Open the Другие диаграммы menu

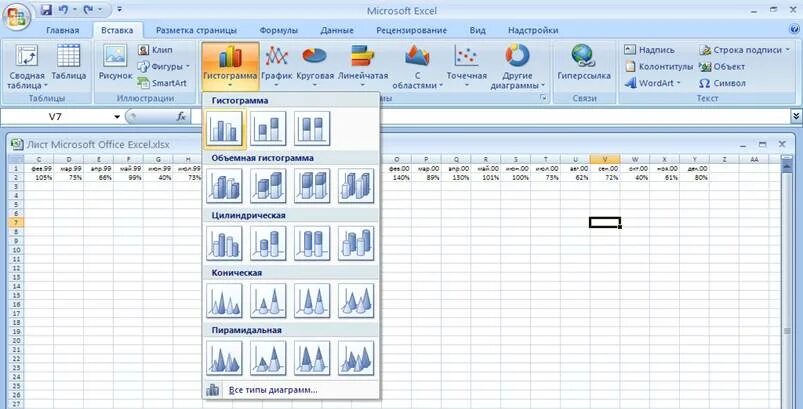518,67
